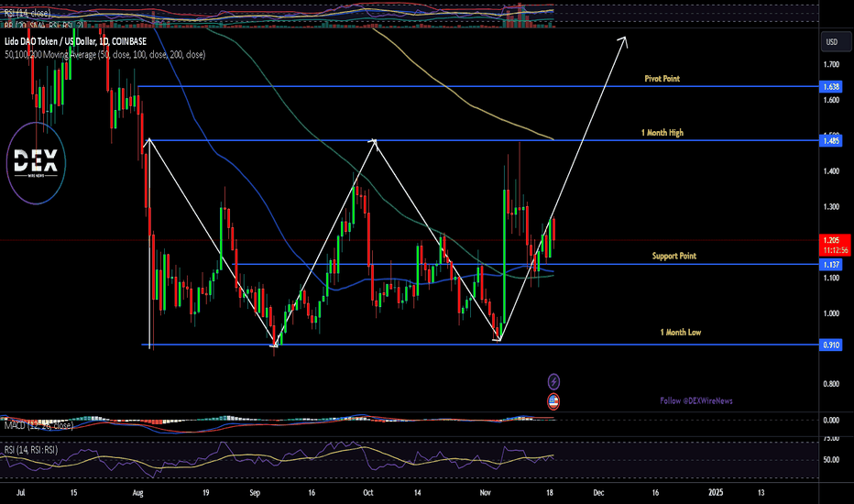This screenshot has height=504, width=854.
Task: Select the 50,100,200 Moving Average legend
Action: [105, 54]
